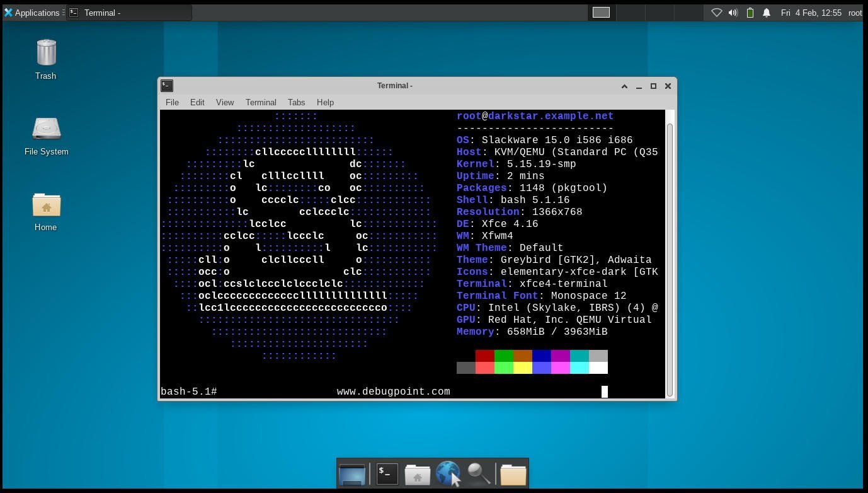The height and width of the screenshot is (493, 868).
Task: Open the Help menu of the terminal
Action: [325, 102]
